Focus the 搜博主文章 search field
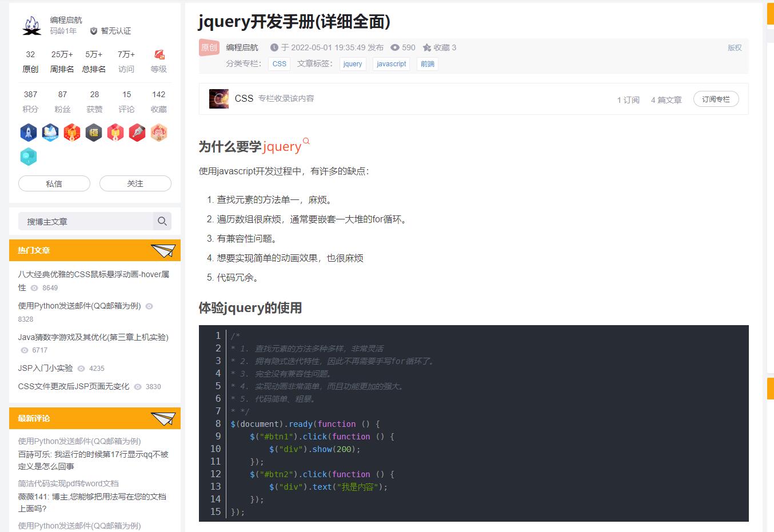774x532 pixels. 86,221
